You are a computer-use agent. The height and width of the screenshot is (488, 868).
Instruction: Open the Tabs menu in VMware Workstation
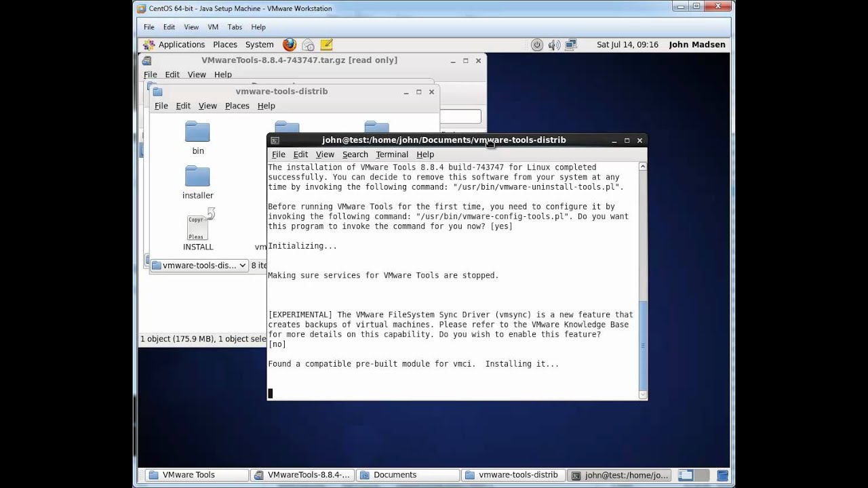(235, 27)
